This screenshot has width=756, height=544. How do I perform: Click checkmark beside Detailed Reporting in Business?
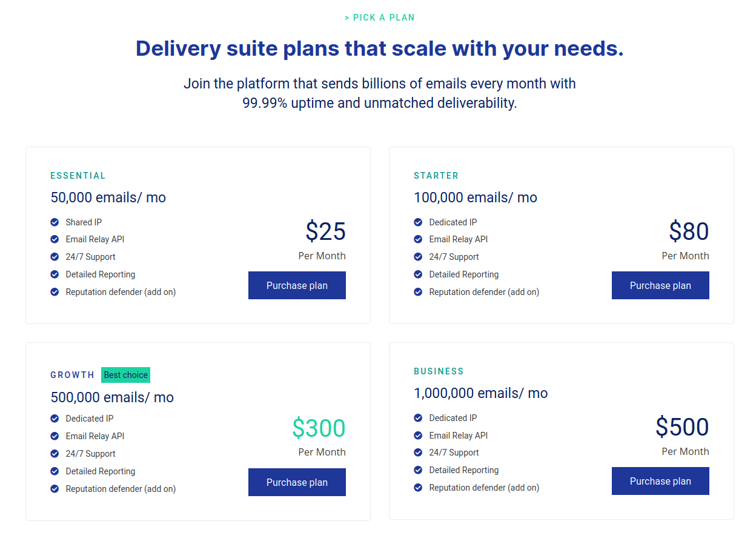point(418,470)
